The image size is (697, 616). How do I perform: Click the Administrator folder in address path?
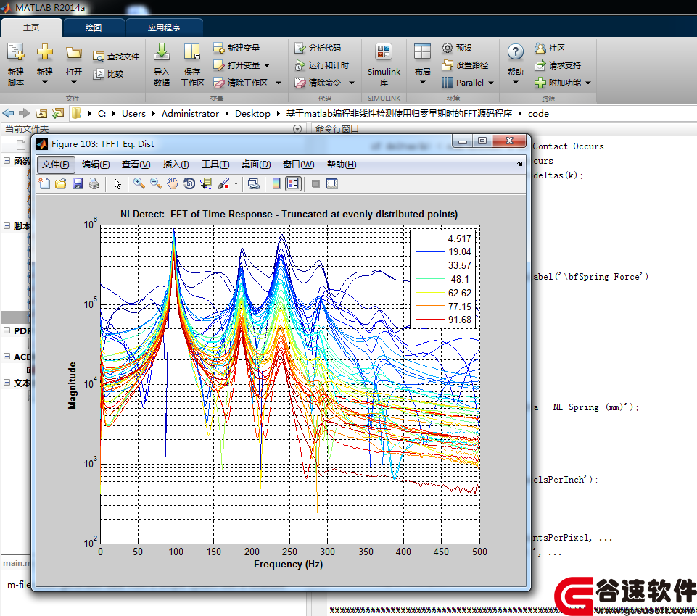(190, 113)
